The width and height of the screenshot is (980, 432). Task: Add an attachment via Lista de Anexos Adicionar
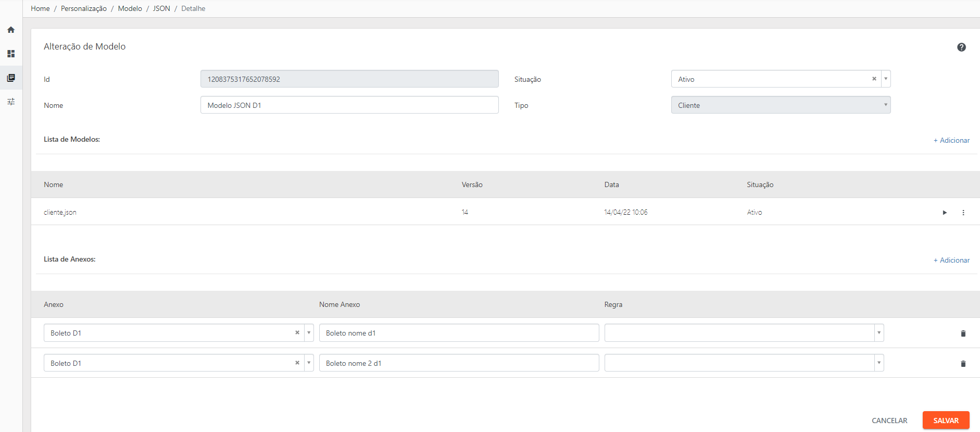point(951,260)
